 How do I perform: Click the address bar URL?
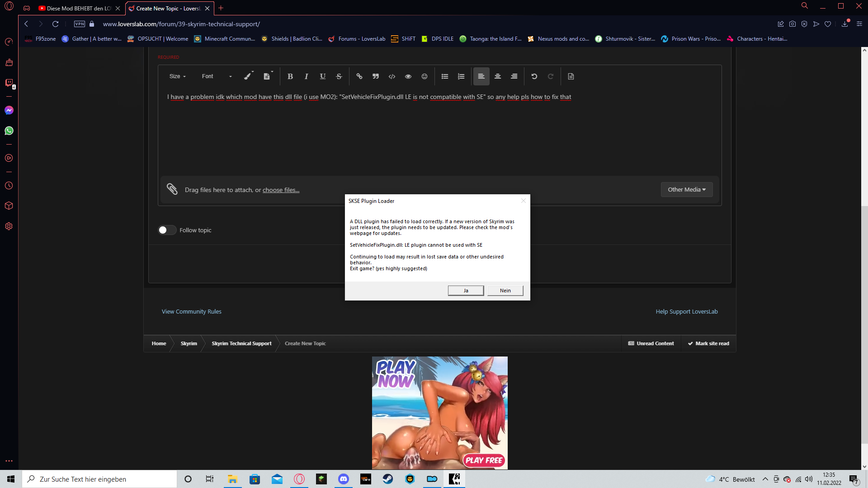(181, 24)
